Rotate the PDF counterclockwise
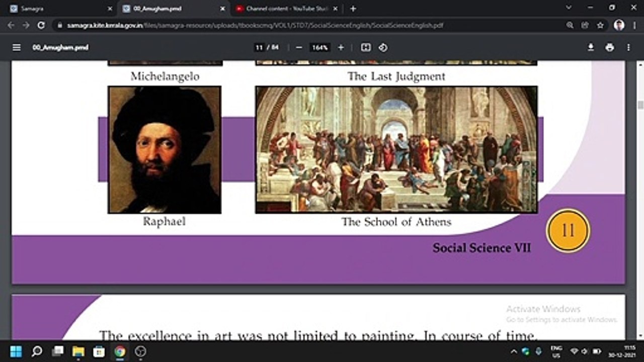This screenshot has width=644, height=362. [x=383, y=47]
